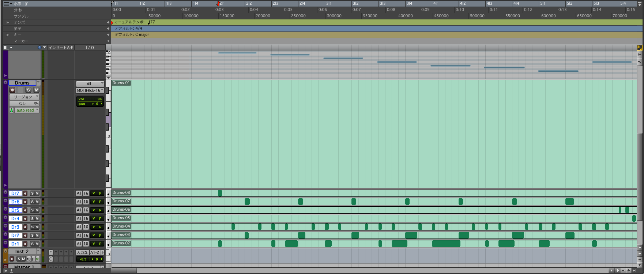
Task: Mute the Dr3 track
Action: pyautogui.click(x=37, y=227)
